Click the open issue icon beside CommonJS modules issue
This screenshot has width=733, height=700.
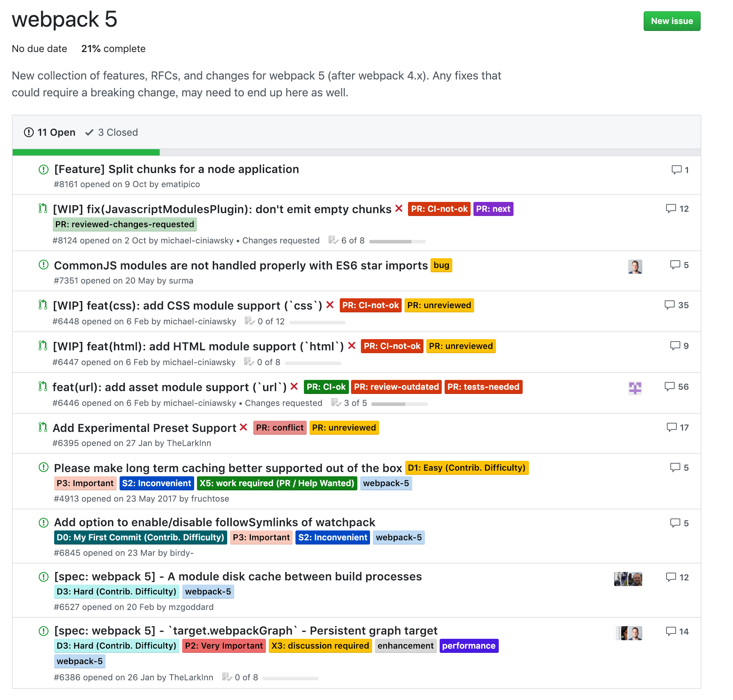[43, 265]
